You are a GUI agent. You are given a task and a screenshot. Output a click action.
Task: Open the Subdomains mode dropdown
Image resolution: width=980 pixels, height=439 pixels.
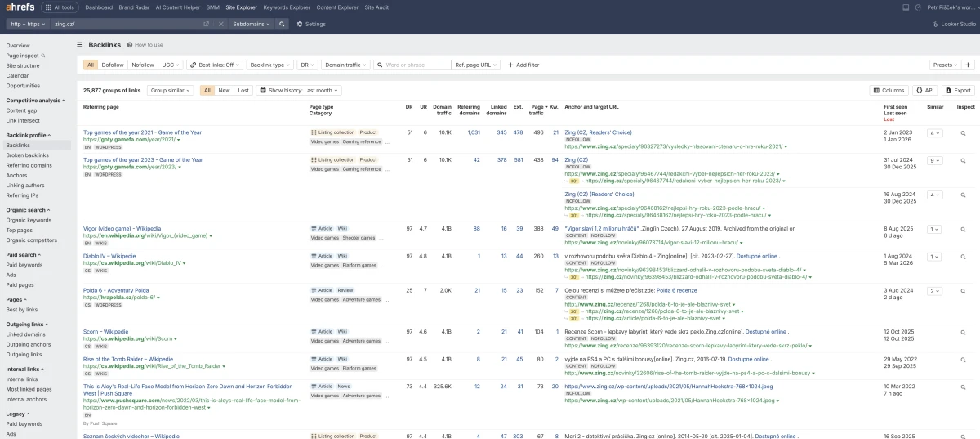pyautogui.click(x=252, y=24)
